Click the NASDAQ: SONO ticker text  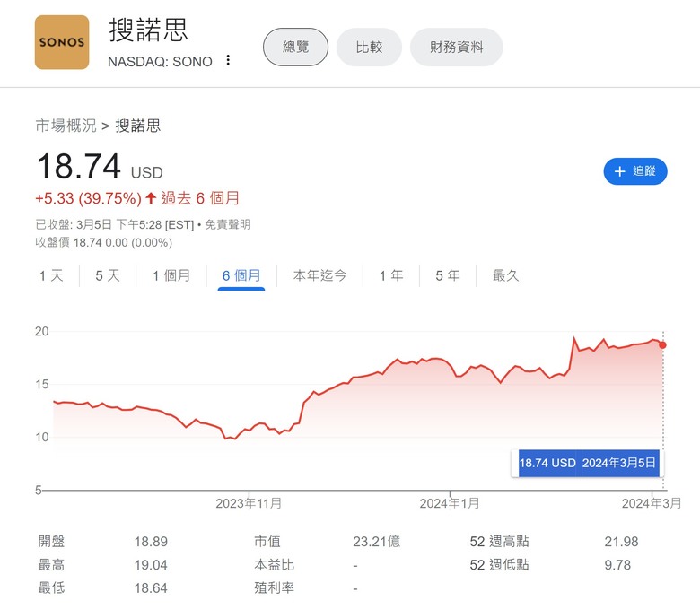pos(160,62)
